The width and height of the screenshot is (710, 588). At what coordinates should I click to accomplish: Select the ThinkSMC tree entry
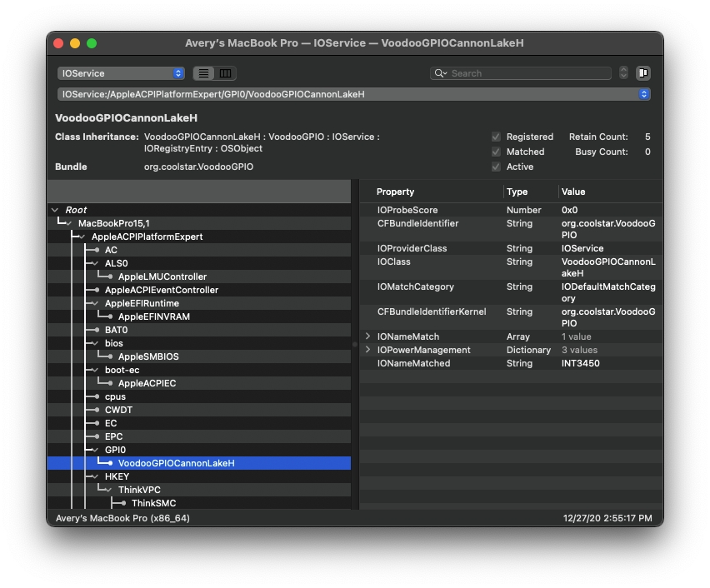pos(153,503)
